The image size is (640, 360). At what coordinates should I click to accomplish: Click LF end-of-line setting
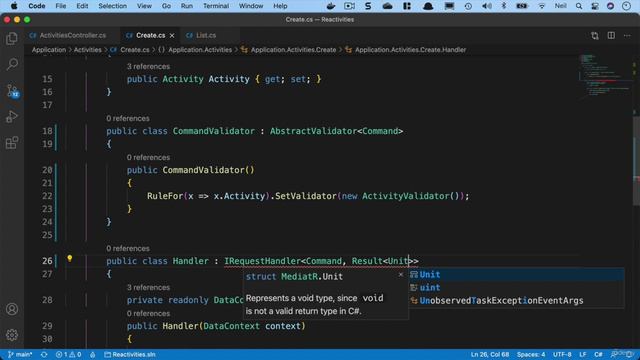[x=582, y=355]
